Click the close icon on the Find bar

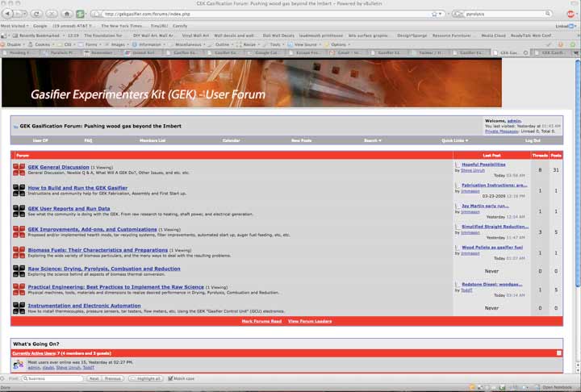pos(2,378)
